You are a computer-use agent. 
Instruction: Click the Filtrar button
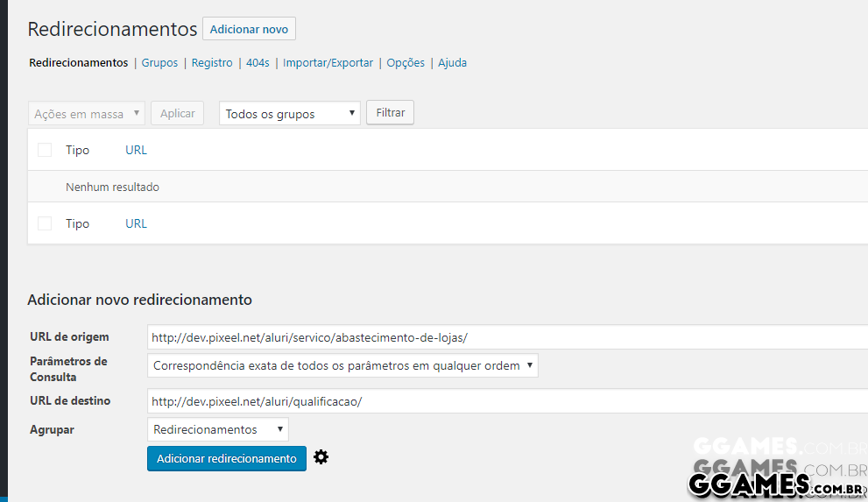pos(390,113)
